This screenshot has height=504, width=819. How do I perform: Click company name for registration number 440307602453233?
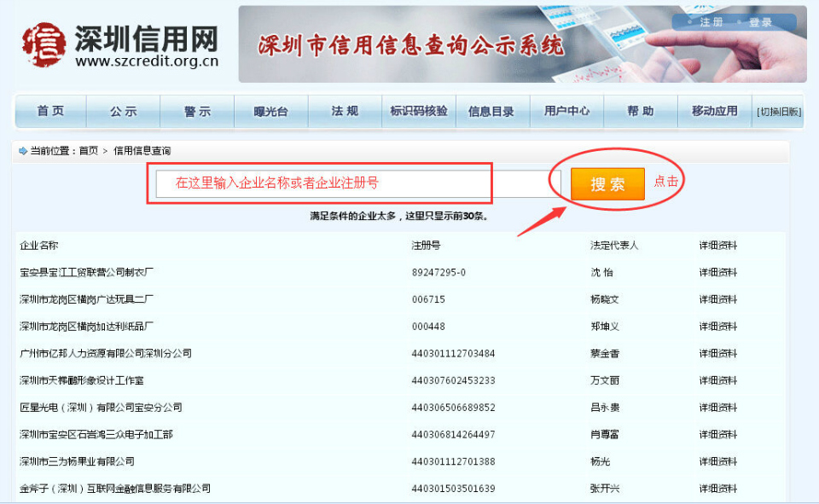(82, 380)
